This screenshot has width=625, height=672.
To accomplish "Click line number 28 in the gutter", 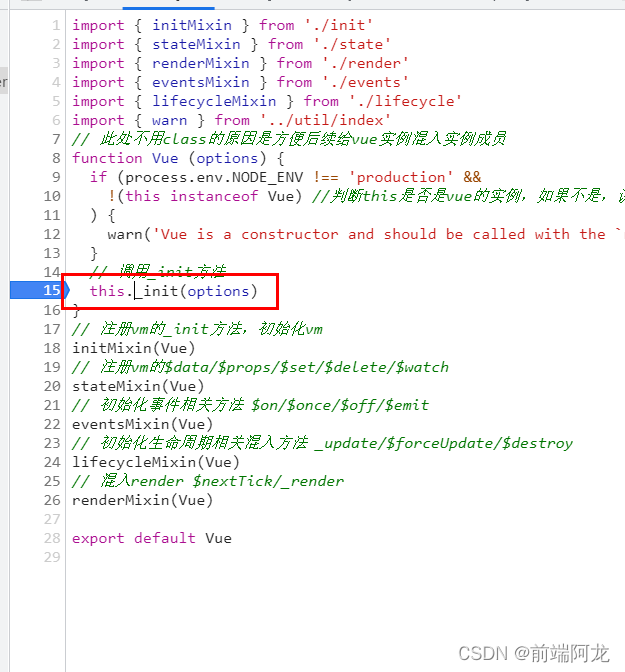I will [x=52, y=538].
